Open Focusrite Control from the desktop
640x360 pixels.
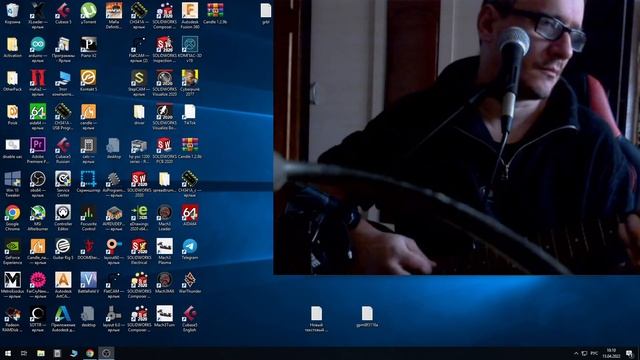pos(88,218)
